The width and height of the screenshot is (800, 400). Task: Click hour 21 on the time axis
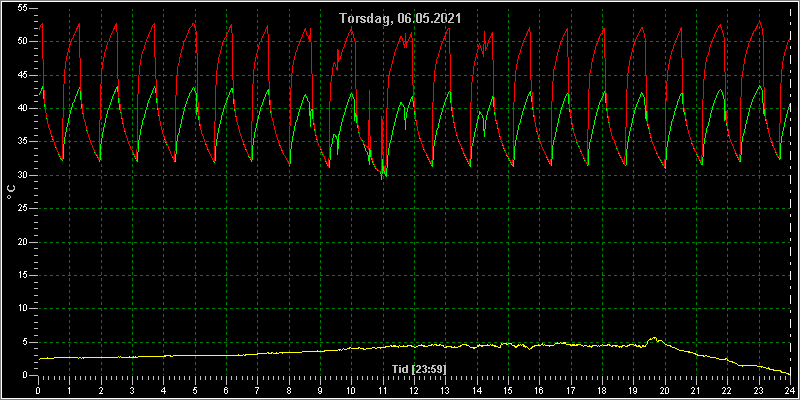(696, 391)
